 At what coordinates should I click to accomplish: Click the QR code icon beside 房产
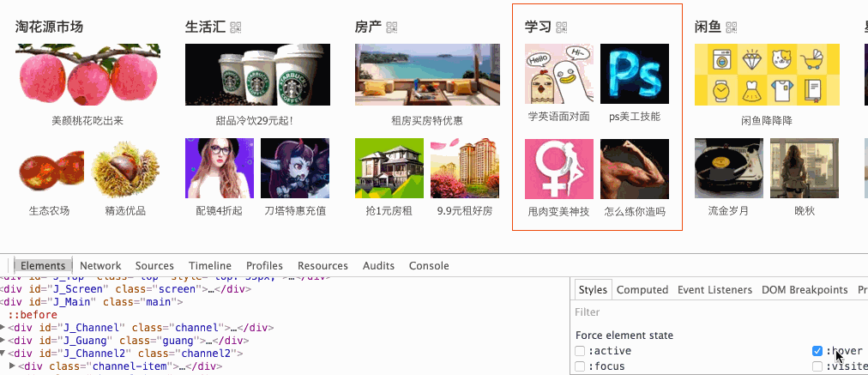pyautogui.click(x=392, y=27)
